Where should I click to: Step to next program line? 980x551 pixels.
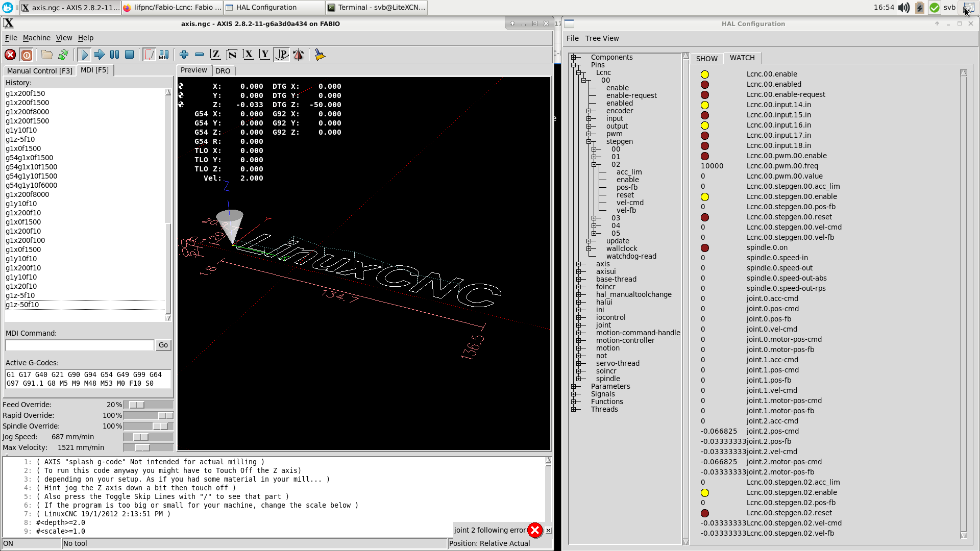click(100, 55)
